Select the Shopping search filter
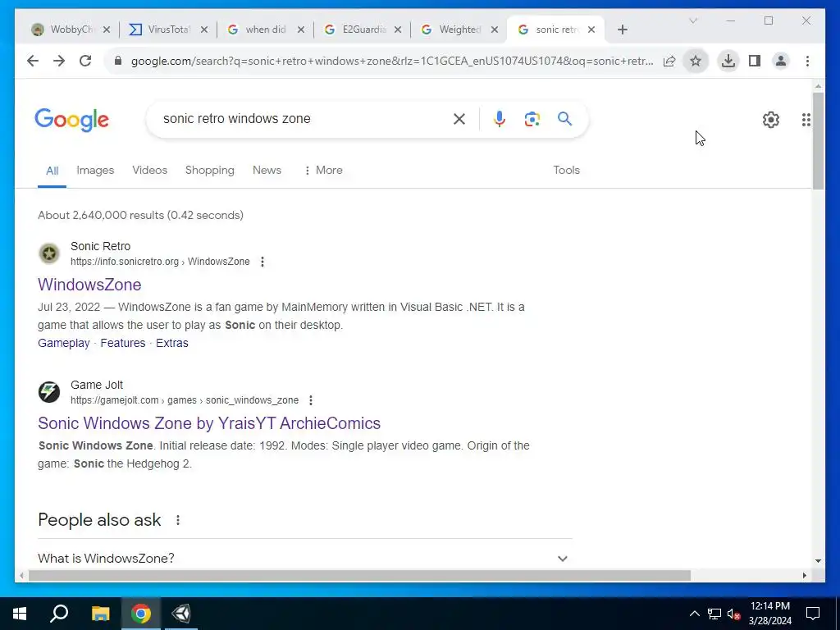 point(209,171)
